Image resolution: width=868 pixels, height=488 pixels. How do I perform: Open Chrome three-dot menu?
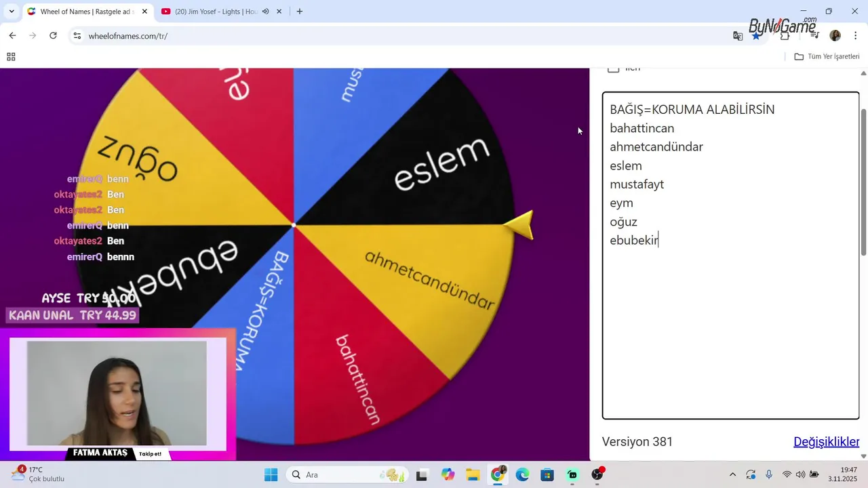coord(855,36)
